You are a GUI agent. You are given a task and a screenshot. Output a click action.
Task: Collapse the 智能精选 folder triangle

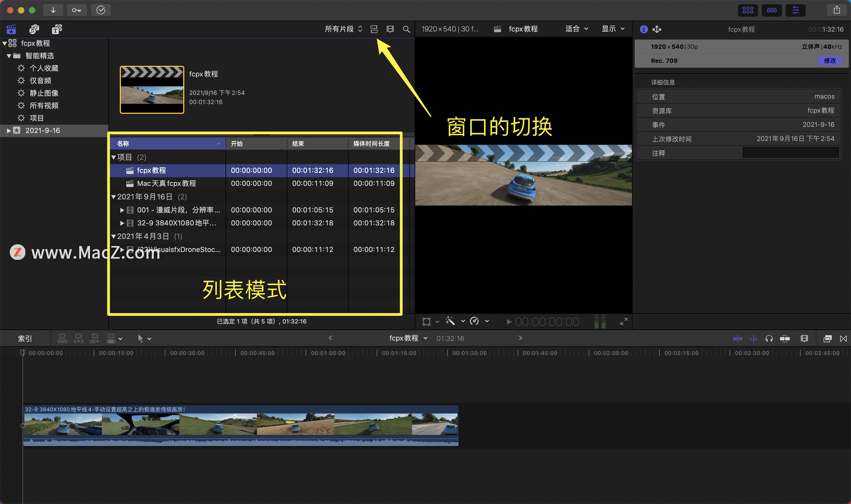coord(9,56)
